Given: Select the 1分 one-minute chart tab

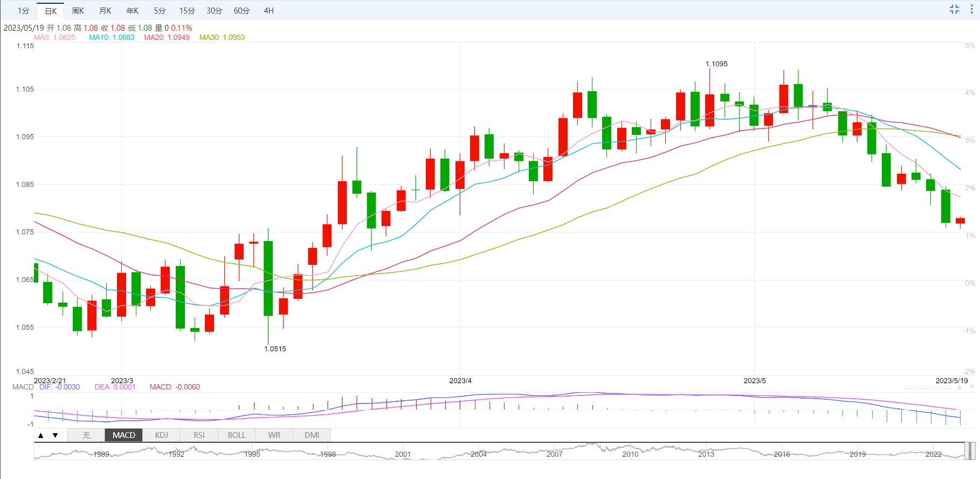Looking at the screenshot, I should pyautogui.click(x=23, y=11).
